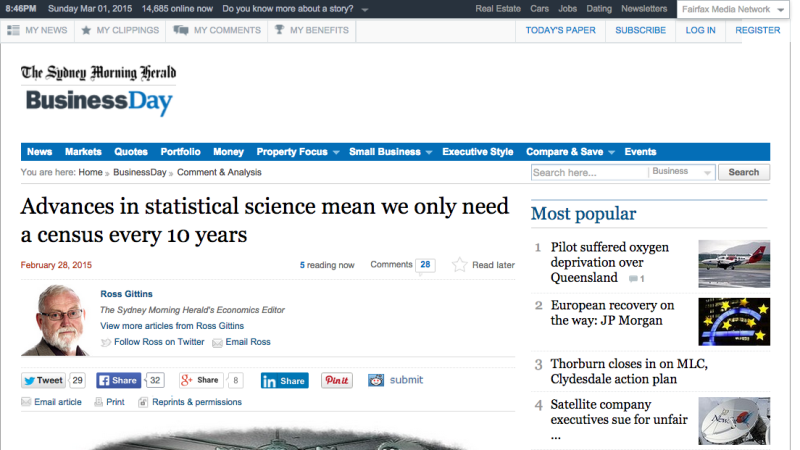Expand 'Do you know more about a story?' arrow
The image size is (800, 450).
click(365, 10)
